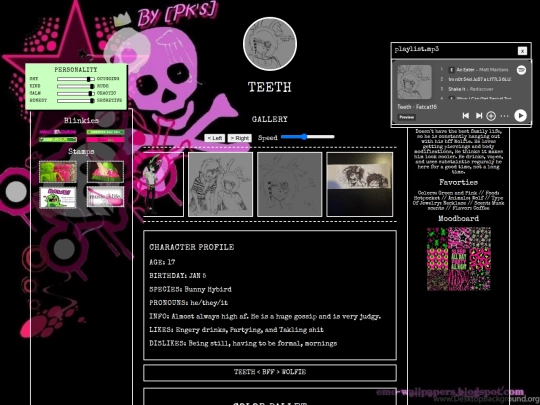Click the SPECIES: Bunny Hybird line
Screen dimensions: 540x405
190,289
